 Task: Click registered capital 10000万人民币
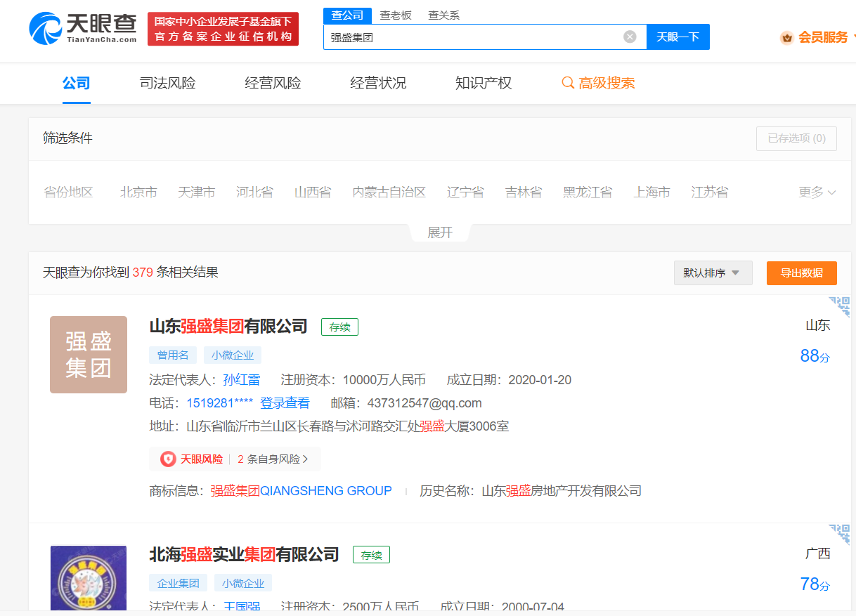click(x=384, y=380)
